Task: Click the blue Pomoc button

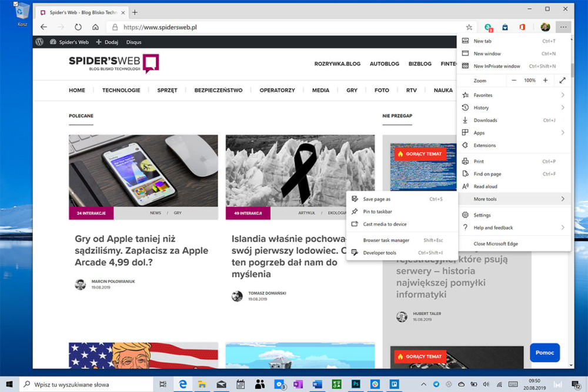Action: coord(544,353)
